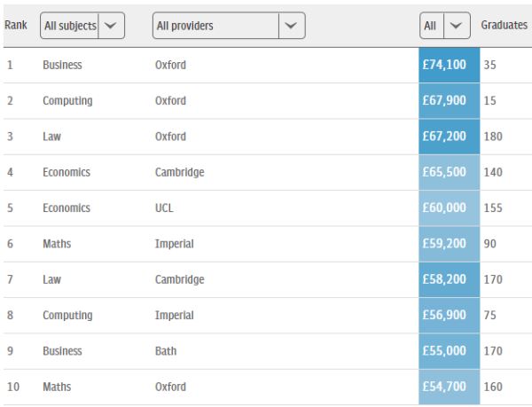Open the All subjects dropdown
This screenshot has width=532, height=407.
point(82,26)
